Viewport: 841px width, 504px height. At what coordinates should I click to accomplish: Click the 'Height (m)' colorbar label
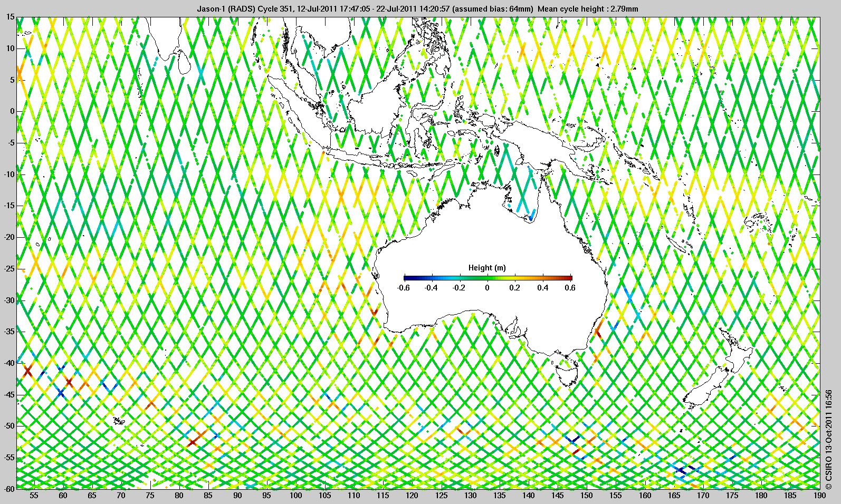(487, 268)
